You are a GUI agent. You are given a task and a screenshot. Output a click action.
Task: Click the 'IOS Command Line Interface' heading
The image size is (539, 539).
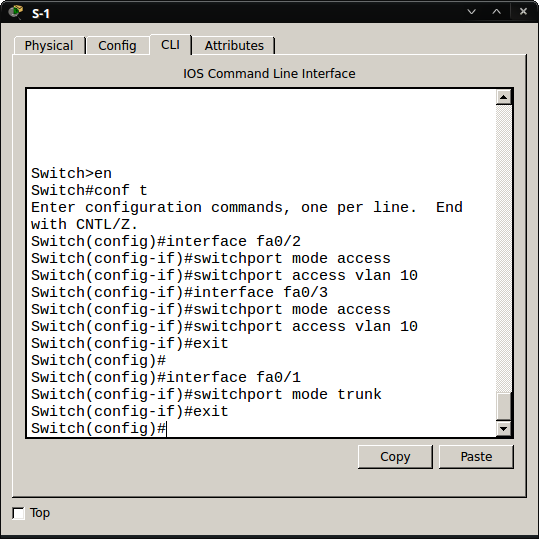click(x=269, y=74)
